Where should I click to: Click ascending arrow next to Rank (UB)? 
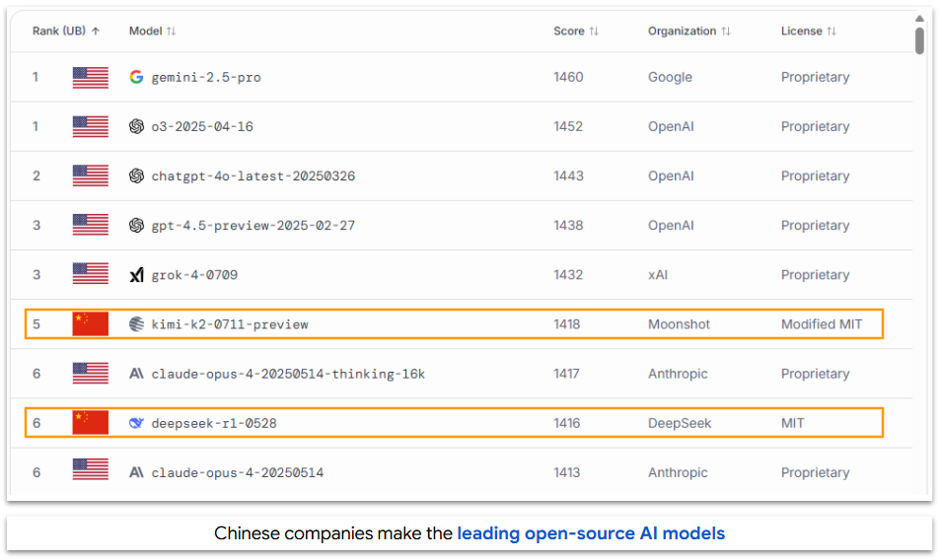click(x=96, y=32)
